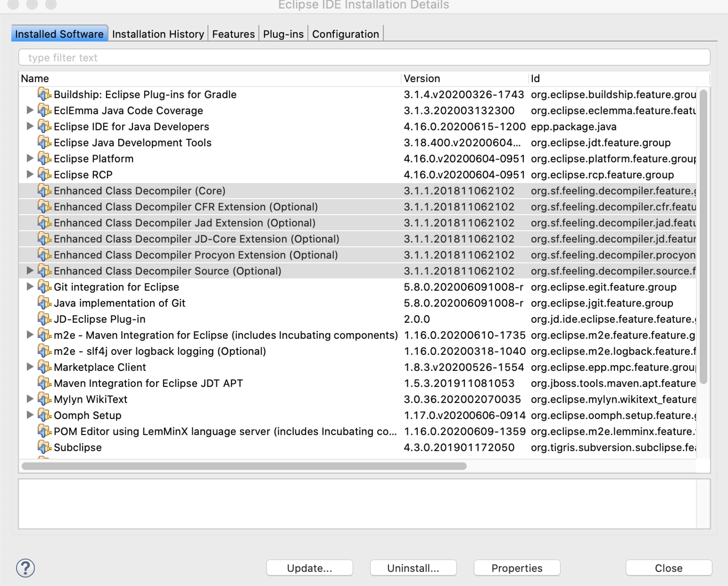Click the Decompiler Jad Extension icon
This screenshot has width=728, height=586.
coord(44,223)
